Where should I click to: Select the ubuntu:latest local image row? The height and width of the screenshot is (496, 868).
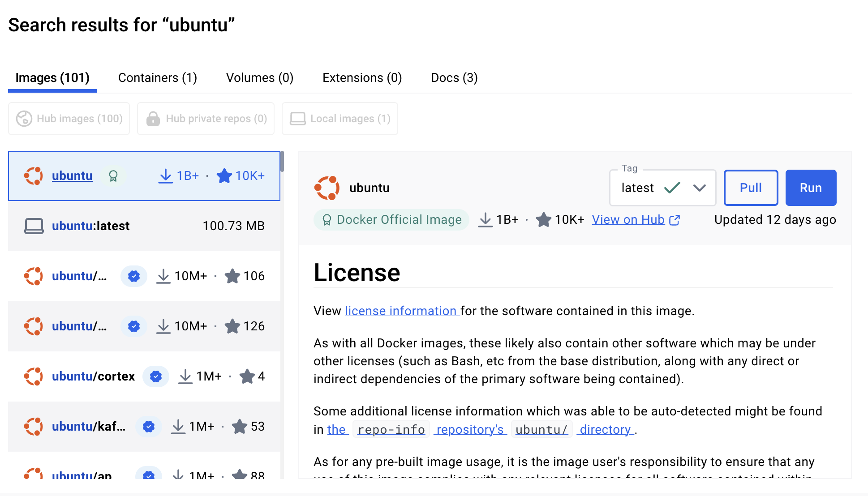pyautogui.click(x=144, y=226)
